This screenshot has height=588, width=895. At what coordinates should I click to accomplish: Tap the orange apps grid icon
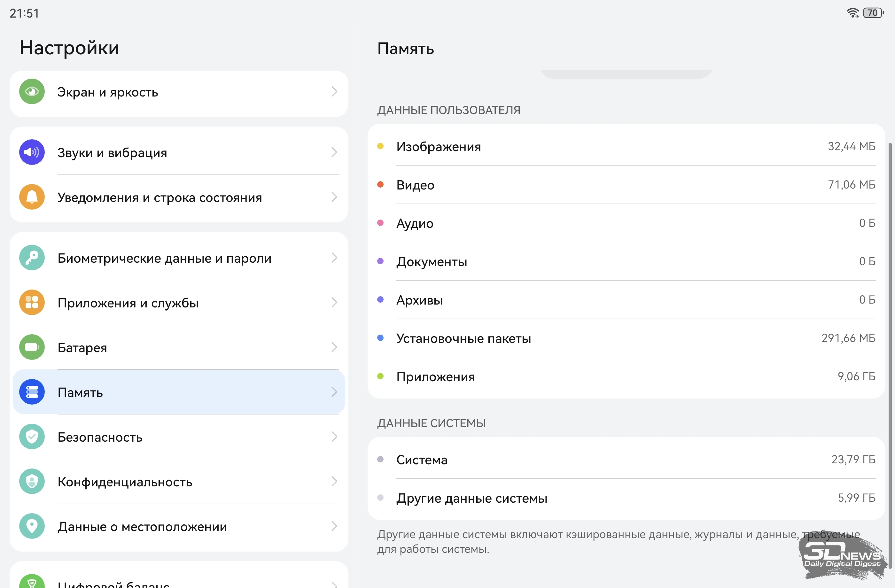(32, 303)
